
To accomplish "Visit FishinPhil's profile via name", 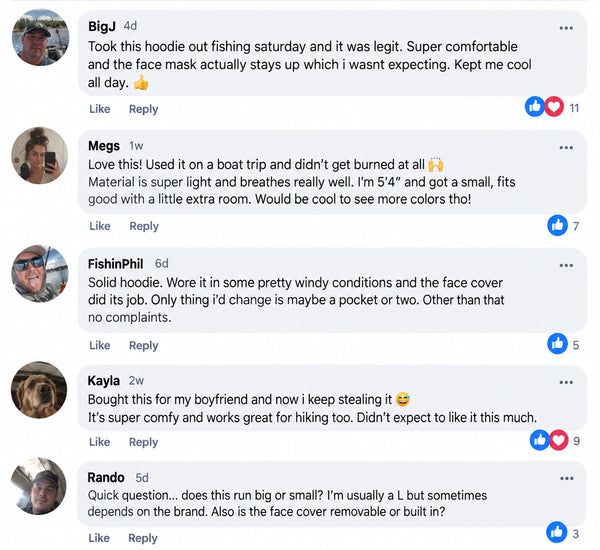I will (x=116, y=264).
